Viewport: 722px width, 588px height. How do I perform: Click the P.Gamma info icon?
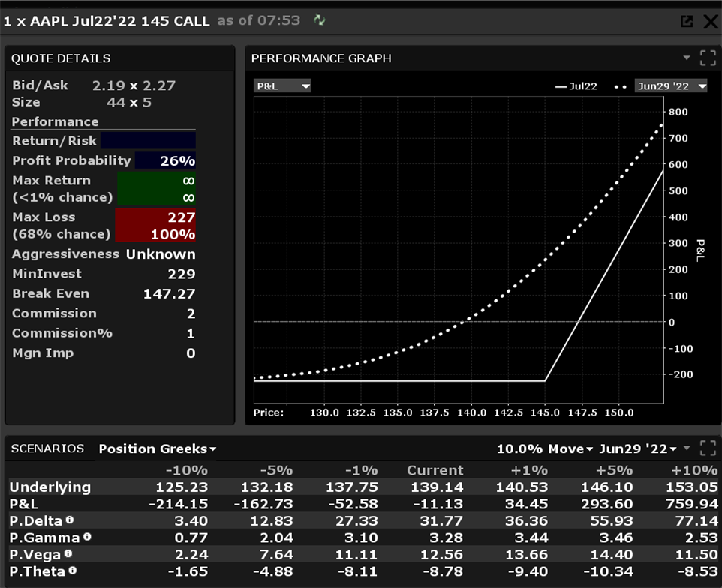[x=87, y=536]
